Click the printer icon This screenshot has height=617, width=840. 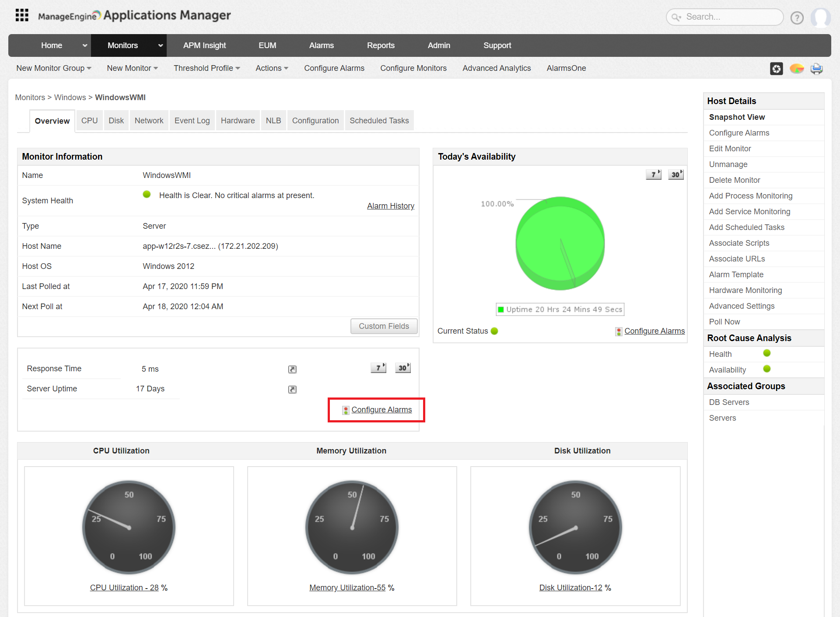pyautogui.click(x=816, y=69)
